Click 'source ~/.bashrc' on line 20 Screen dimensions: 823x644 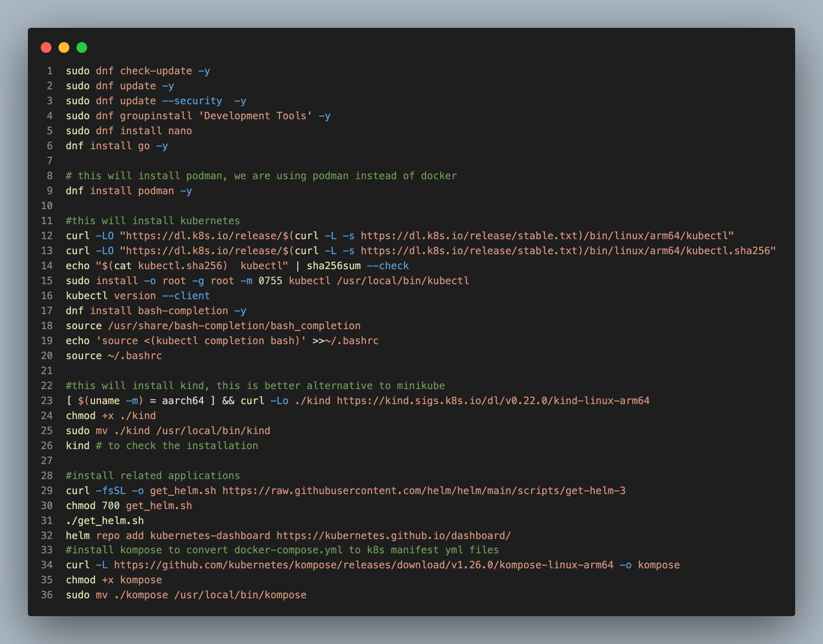[114, 356]
